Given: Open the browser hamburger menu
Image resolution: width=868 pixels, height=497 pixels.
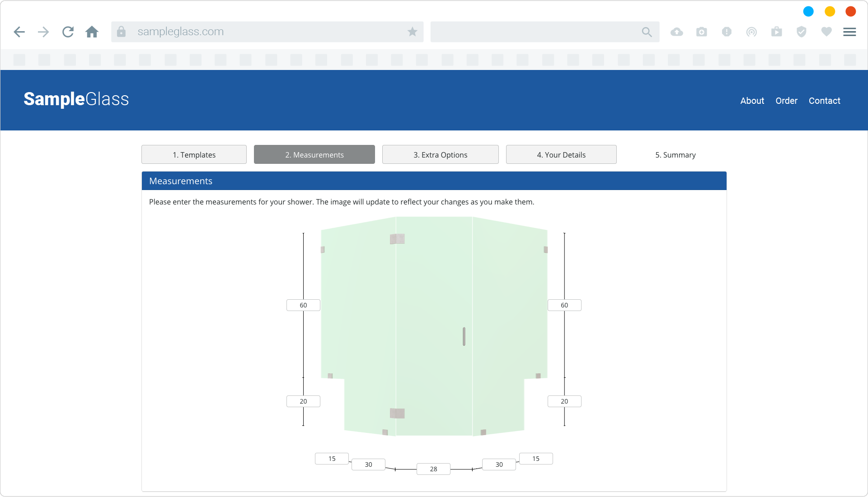Looking at the screenshot, I should pos(849,32).
